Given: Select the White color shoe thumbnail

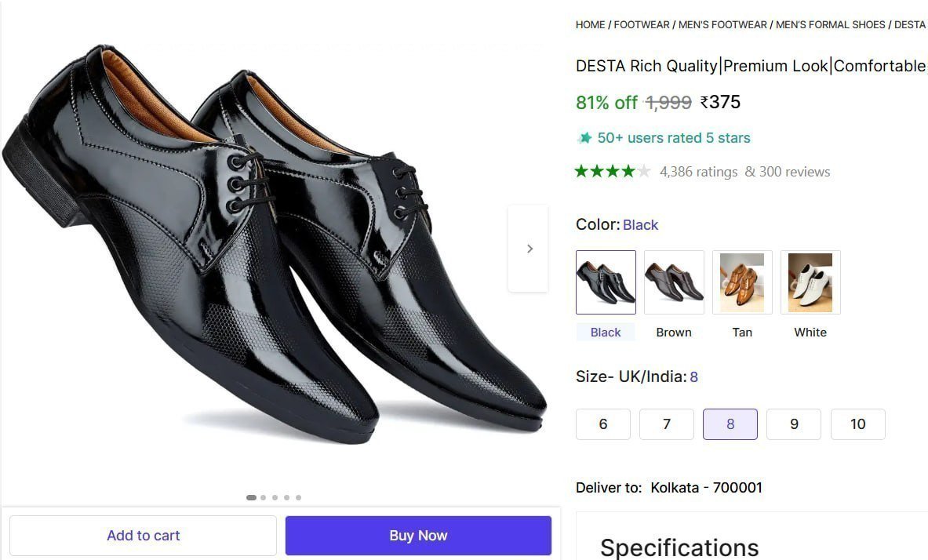Looking at the screenshot, I should 810,282.
